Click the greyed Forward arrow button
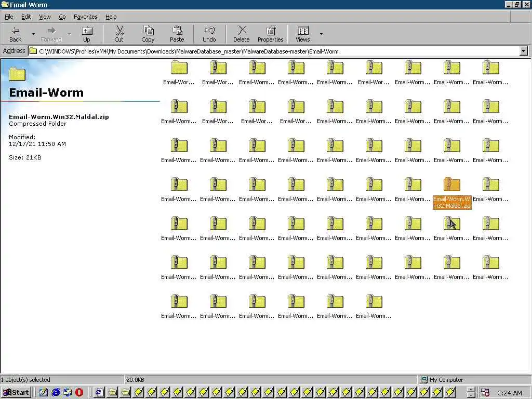 (x=51, y=34)
